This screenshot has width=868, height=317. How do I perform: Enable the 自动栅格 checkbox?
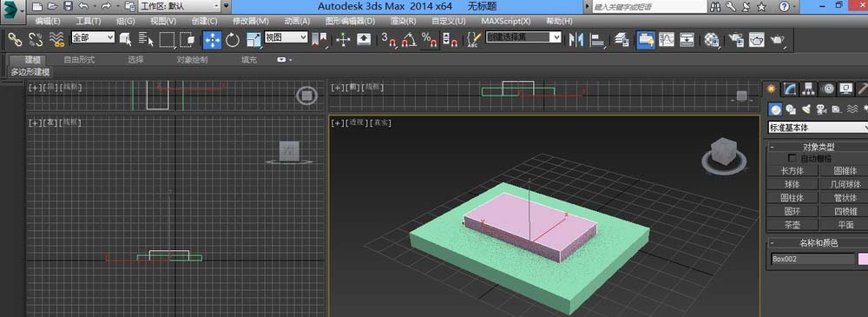pos(792,158)
